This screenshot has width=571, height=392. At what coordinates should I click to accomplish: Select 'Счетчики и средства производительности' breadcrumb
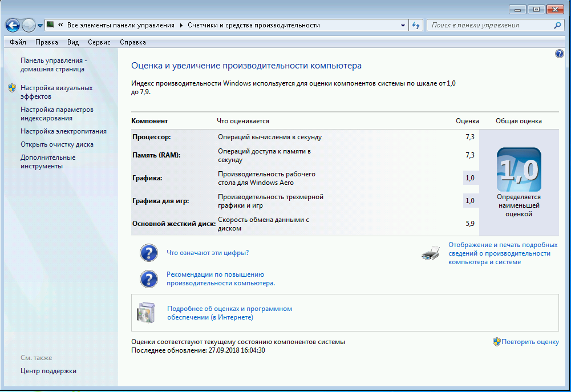coord(254,25)
